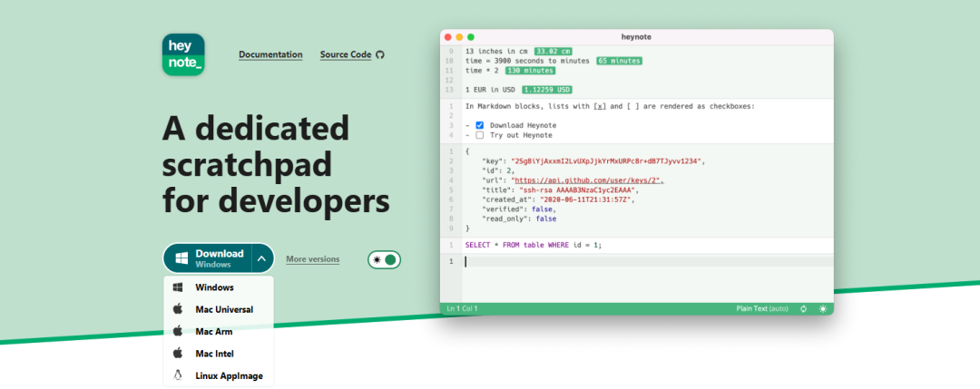
Task: Collapse the download options chevron
Action: [262, 258]
